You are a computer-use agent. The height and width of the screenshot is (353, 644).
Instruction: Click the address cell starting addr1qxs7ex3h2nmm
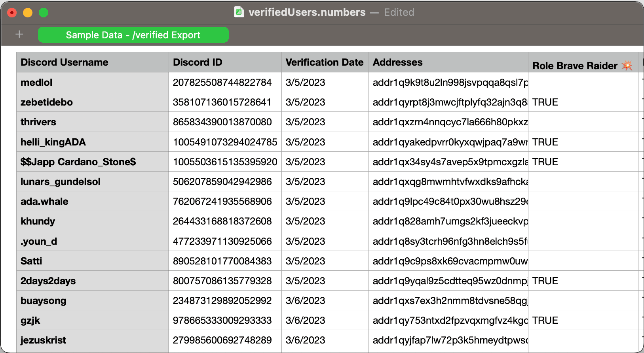click(x=448, y=300)
